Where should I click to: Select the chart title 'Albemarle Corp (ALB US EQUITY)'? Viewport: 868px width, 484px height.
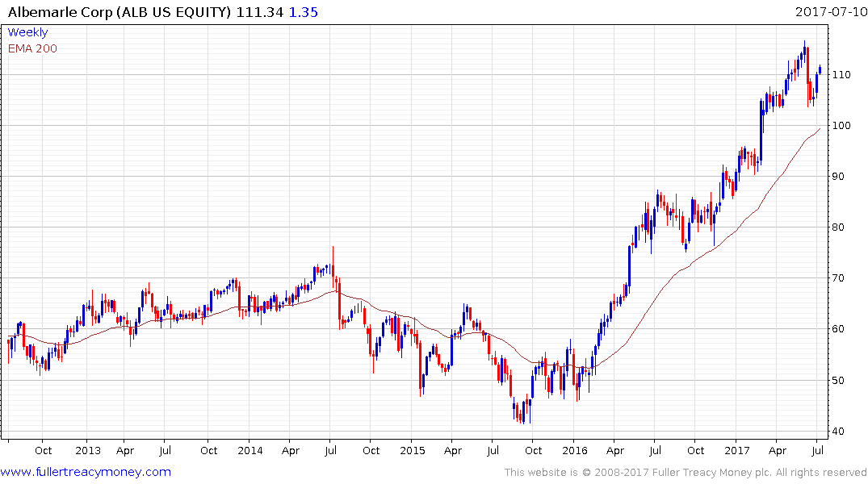(x=119, y=12)
